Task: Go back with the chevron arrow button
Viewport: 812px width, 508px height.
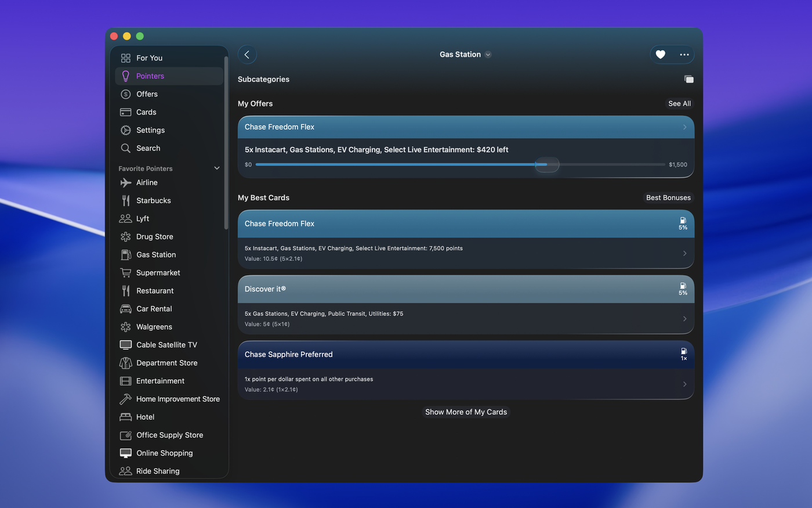Action: tap(247, 55)
